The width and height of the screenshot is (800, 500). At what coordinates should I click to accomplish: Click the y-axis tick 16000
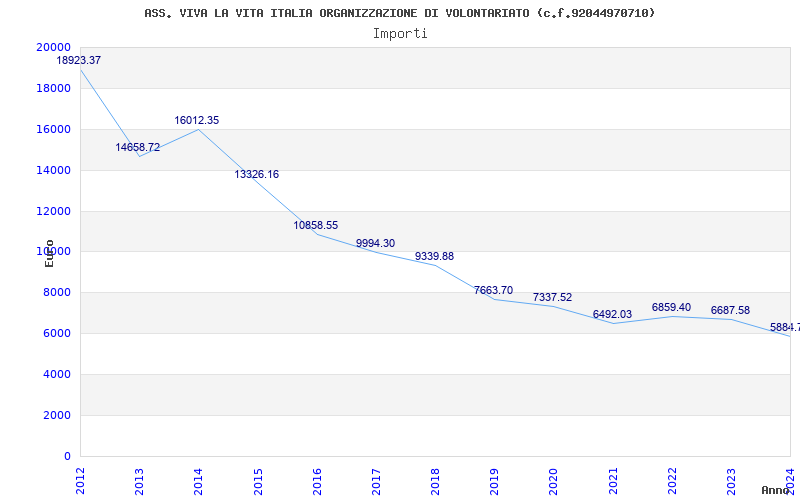pyautogui.click(x=54, y=129)
